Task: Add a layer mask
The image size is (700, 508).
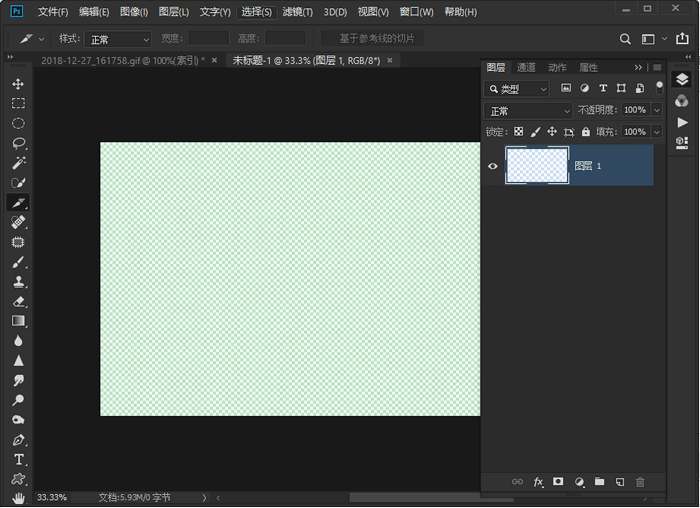Action: click(558, 482)
